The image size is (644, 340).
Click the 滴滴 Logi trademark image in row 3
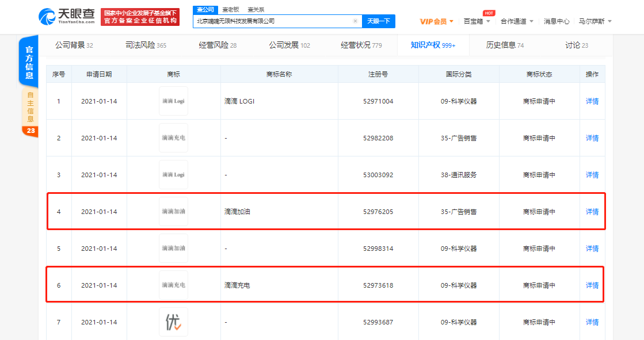(173, 175)
